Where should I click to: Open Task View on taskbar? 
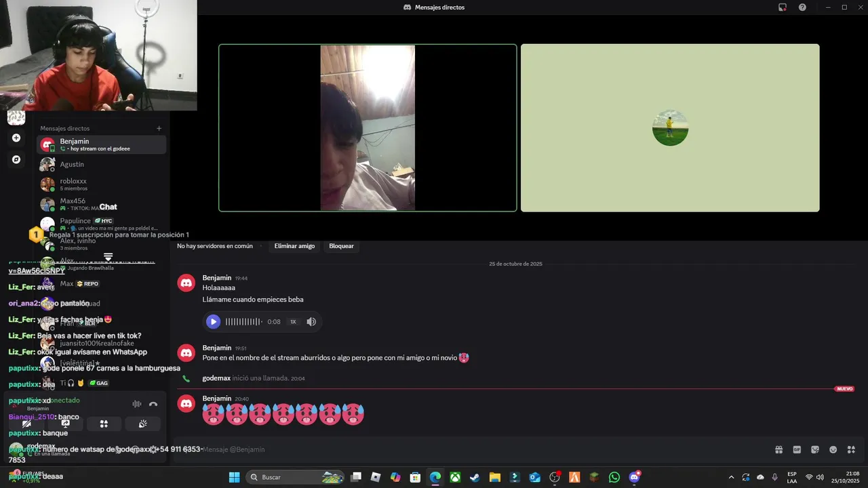(356, 477)
